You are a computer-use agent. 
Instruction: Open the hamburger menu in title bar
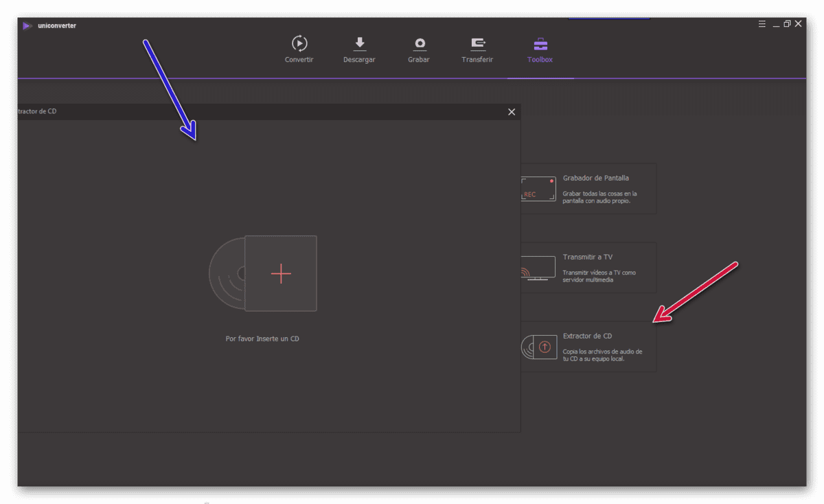[762, 24]
